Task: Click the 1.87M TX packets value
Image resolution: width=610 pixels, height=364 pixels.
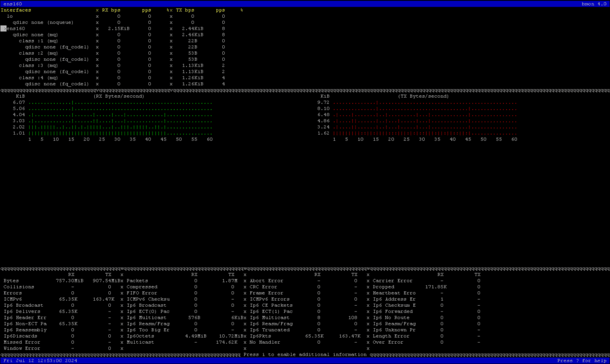Action: tap(230, 281)
